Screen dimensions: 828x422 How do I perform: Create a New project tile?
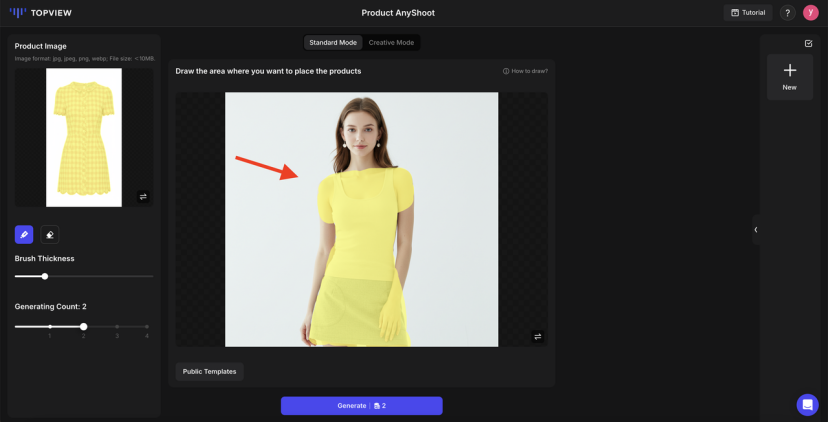(x=789, y=77)
